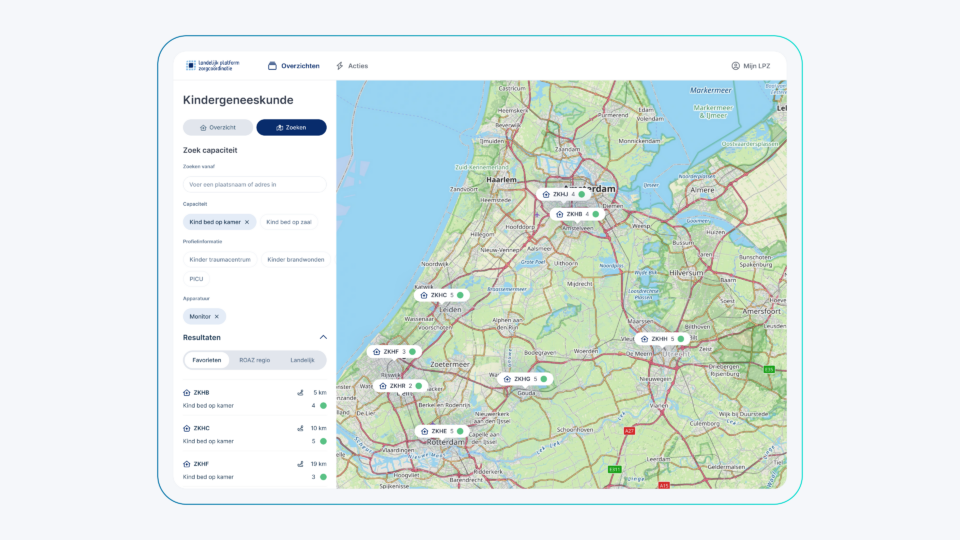Click the route distance icon for ZKHB
The width and height of the screenshot is (960, 540).
point(300,393)
